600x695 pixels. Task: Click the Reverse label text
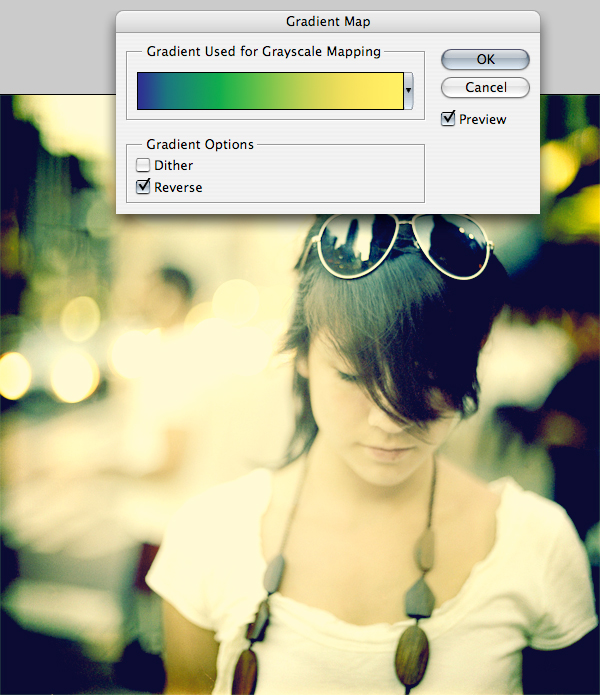tap(178, 187)
